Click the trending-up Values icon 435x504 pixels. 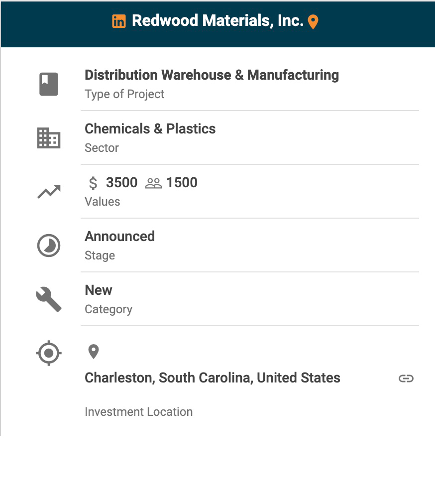point(49,192)
